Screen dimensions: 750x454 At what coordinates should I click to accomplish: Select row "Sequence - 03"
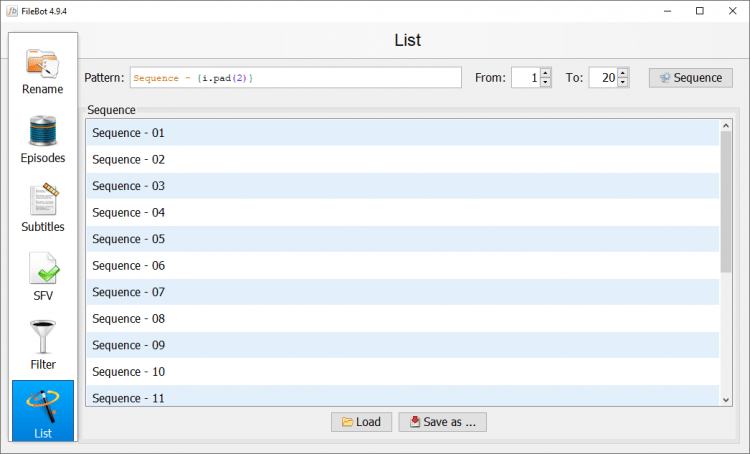[403, 186]
